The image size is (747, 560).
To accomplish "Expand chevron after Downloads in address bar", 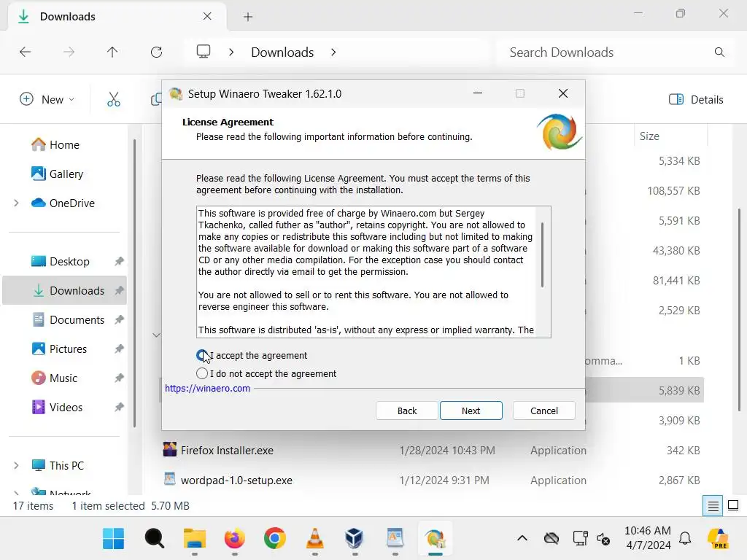I will click(333, 52).
